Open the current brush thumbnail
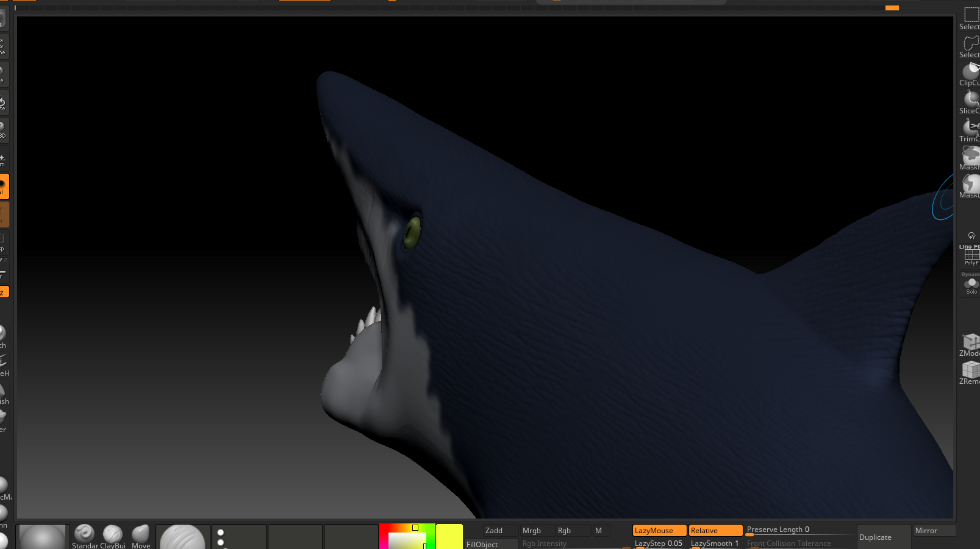Viewport: 980px width, 549px height. [42, 537]
